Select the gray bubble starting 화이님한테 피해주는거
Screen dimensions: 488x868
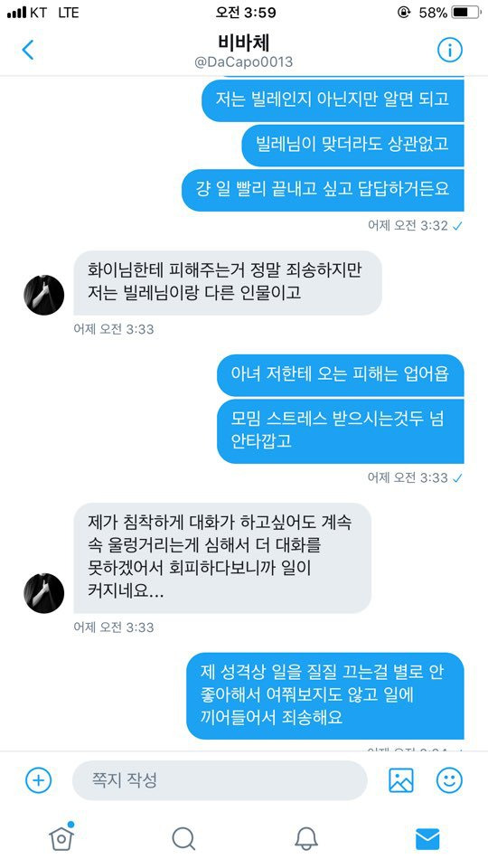click(x=228, y=283)
